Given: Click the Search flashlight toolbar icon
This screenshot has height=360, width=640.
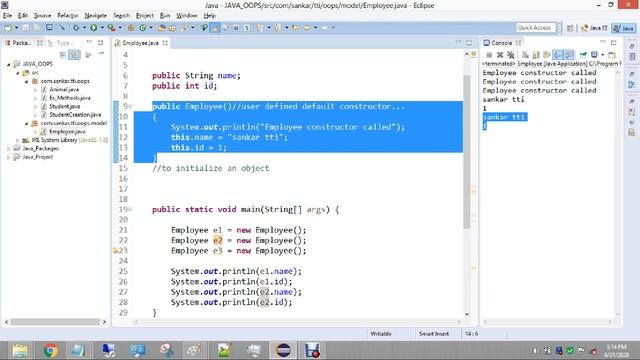Looking at the screenshot, I should point(184,28).
